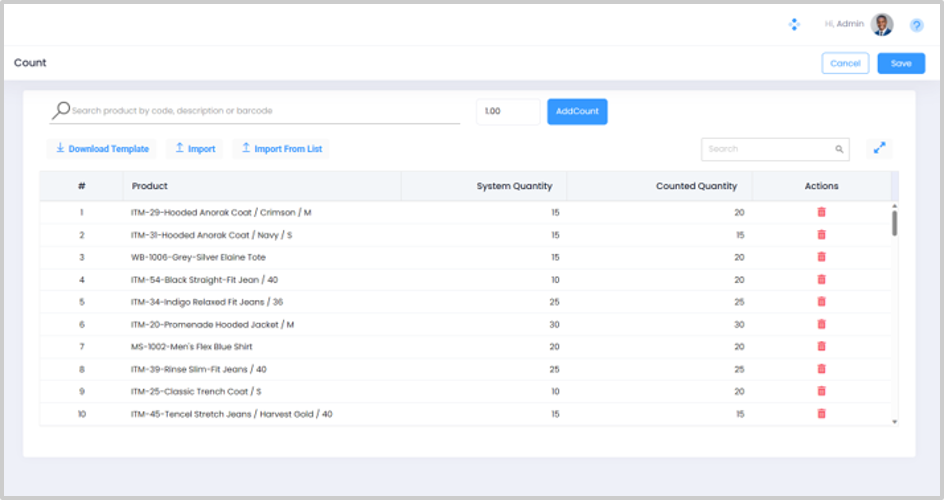The image size is (944, 500).
Task: Click the System Quantity column header
Action: [513, 186]
